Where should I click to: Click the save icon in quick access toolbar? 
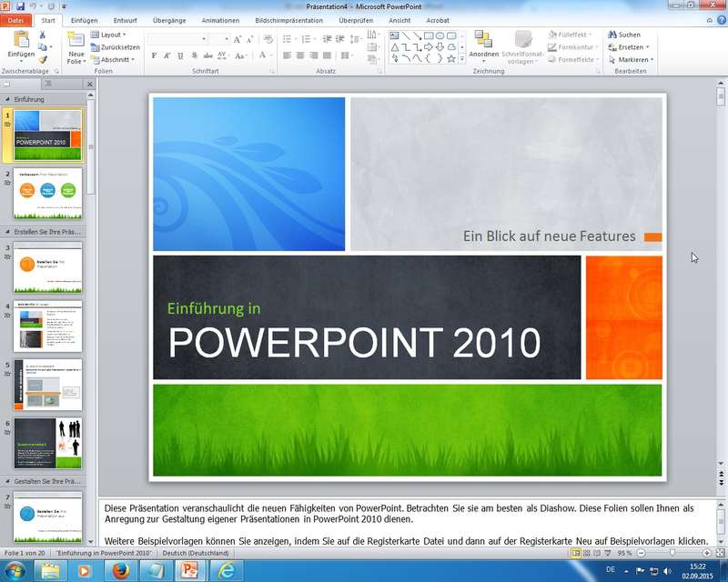click(x=19, y=5)
